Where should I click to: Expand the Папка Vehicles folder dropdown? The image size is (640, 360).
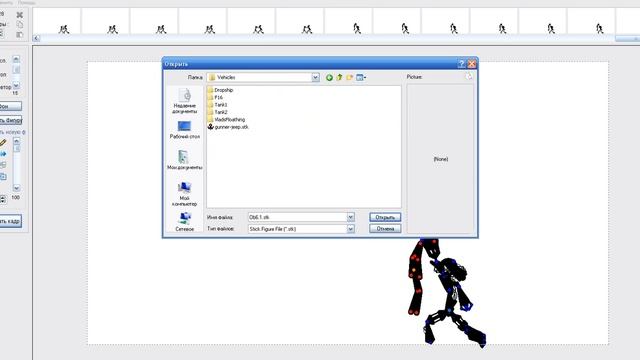316,77
